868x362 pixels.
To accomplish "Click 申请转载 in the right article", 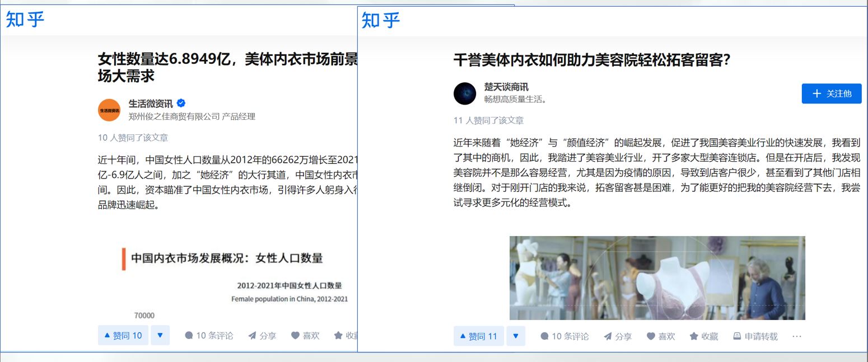I will 755,336.
